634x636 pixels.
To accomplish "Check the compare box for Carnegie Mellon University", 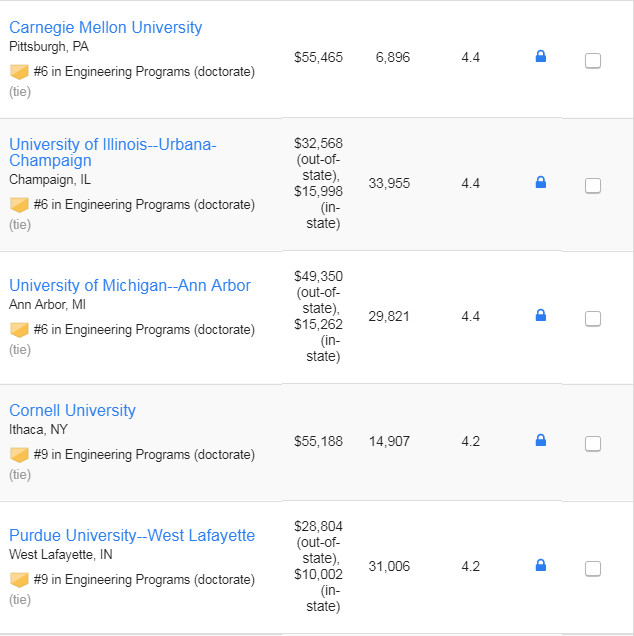I will pos(593,61).
